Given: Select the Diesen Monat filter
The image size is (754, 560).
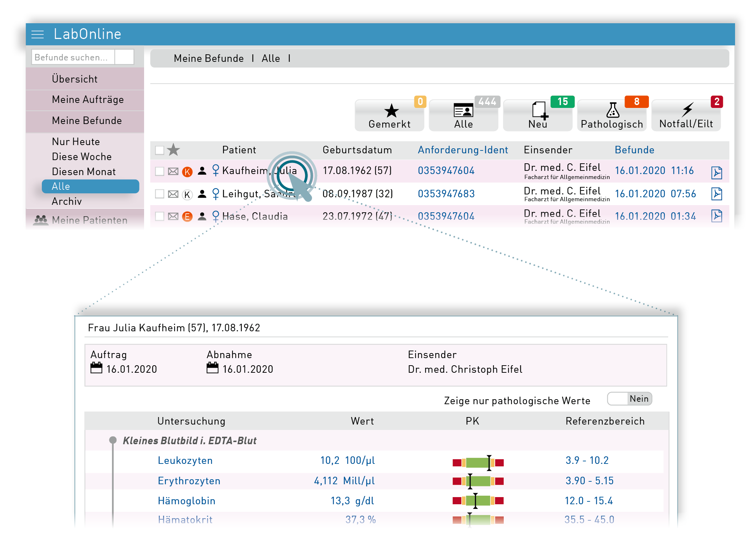Looking at the screenshot, I should click(84, 172).
